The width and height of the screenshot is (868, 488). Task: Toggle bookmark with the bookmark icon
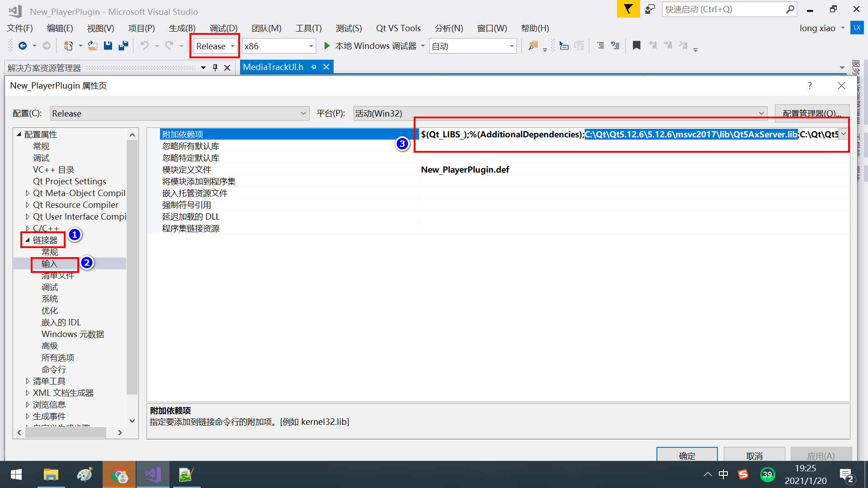pos(636,46)
